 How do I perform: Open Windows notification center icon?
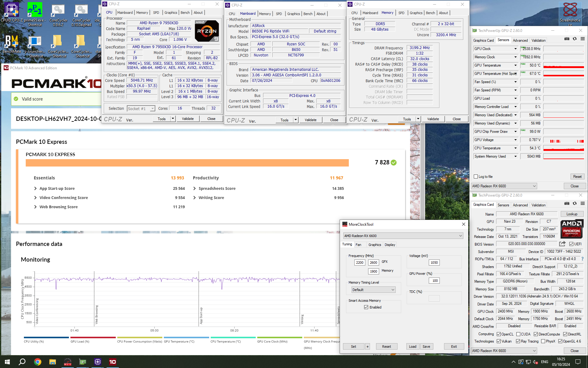[x=578, y=362]
